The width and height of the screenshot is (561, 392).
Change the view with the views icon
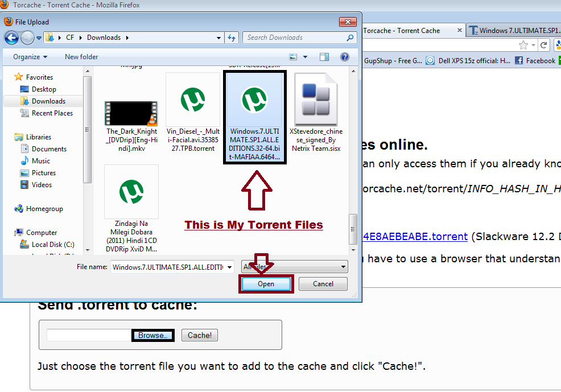pyautogui.click(x=293, y=57)
